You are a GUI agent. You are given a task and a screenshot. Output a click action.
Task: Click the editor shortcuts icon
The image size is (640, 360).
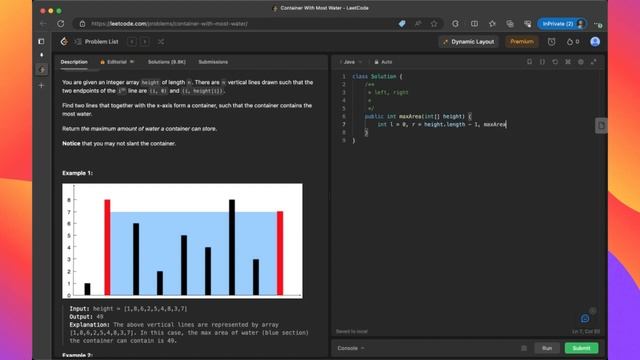pos(568,62)
